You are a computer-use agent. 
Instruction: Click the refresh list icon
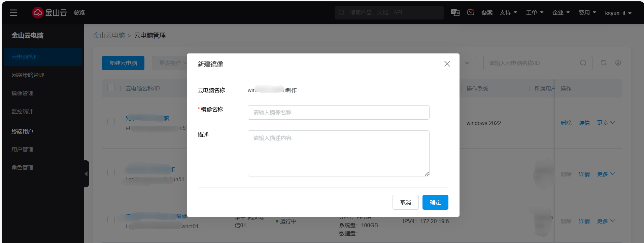604,63
